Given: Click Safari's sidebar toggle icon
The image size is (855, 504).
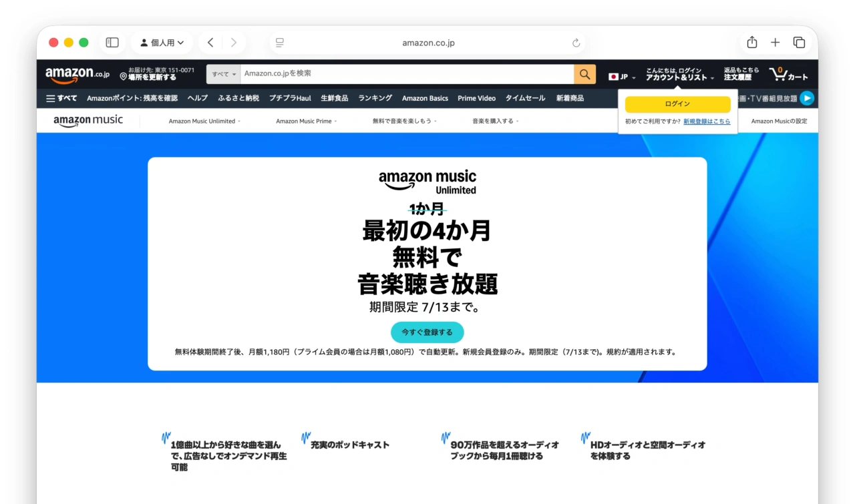Looking at the screenshot, I should (112, 43).
